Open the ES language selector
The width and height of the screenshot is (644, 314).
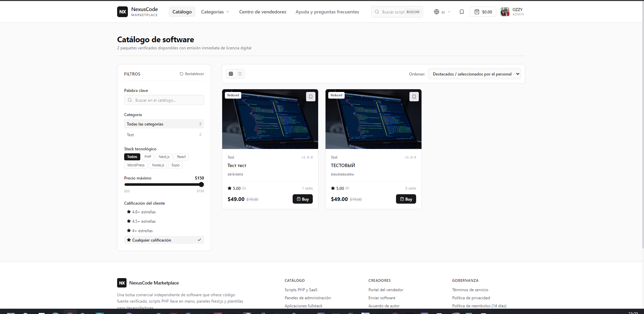coord(442,12)
